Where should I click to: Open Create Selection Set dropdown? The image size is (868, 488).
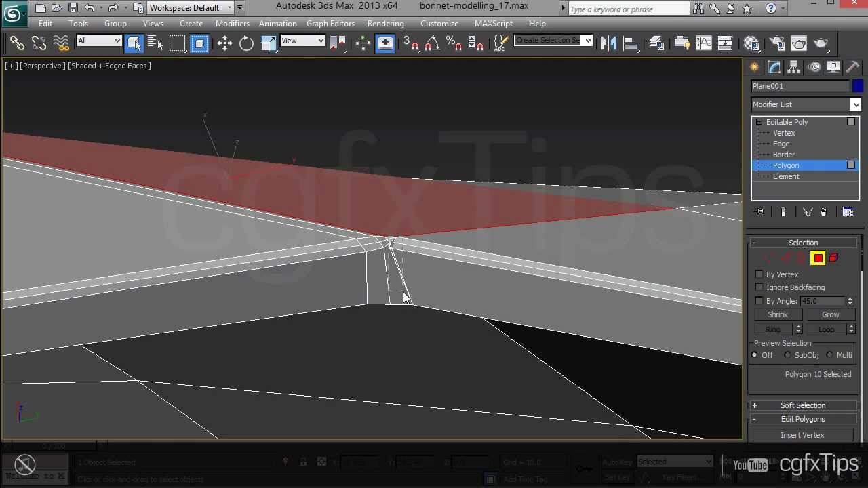click(x=553, y=41)
